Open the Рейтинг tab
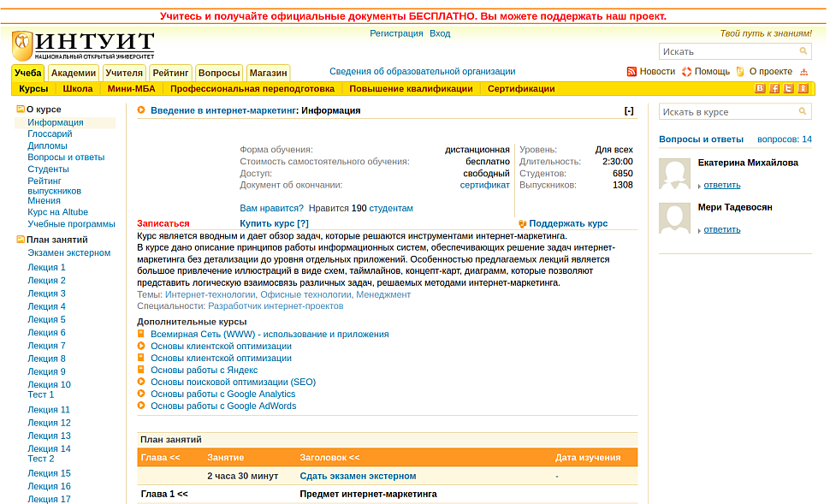Image resolution: width=830 pixels, height=504 pixels. (170, 73)
